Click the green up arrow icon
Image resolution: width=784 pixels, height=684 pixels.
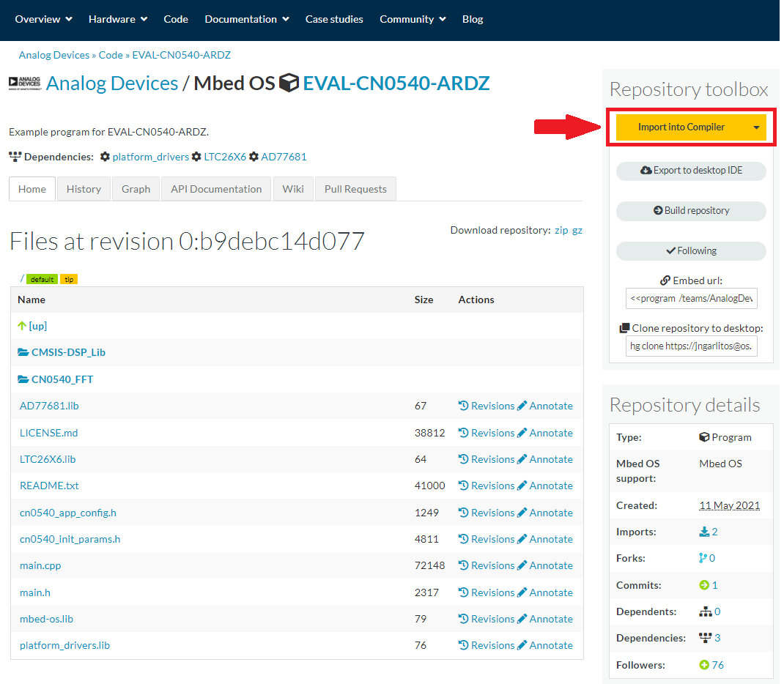pos(22,326)
